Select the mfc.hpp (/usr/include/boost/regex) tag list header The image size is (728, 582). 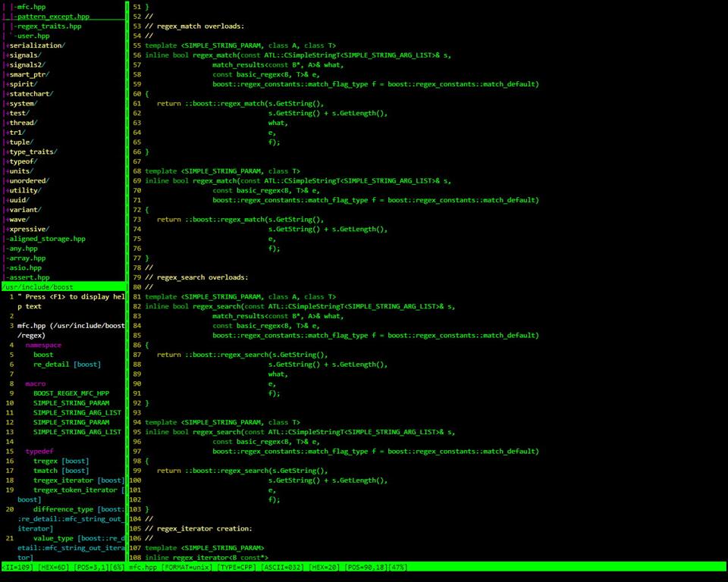71,330
